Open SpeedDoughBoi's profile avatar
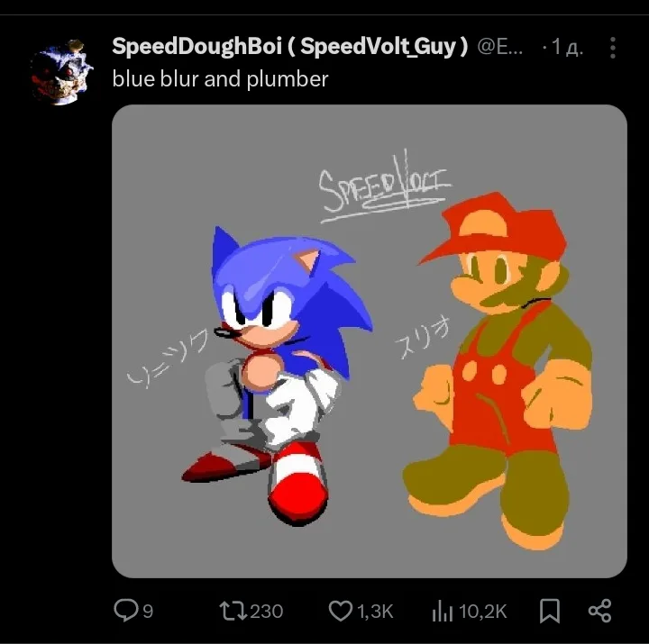This screenshot has height=644, width=649. coord(60,72)
